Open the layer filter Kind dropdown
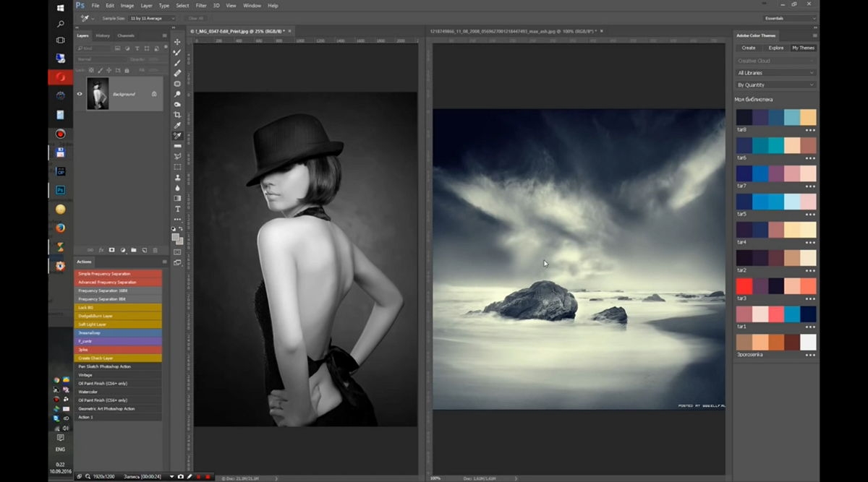868x482 pixels. [94, 48]
